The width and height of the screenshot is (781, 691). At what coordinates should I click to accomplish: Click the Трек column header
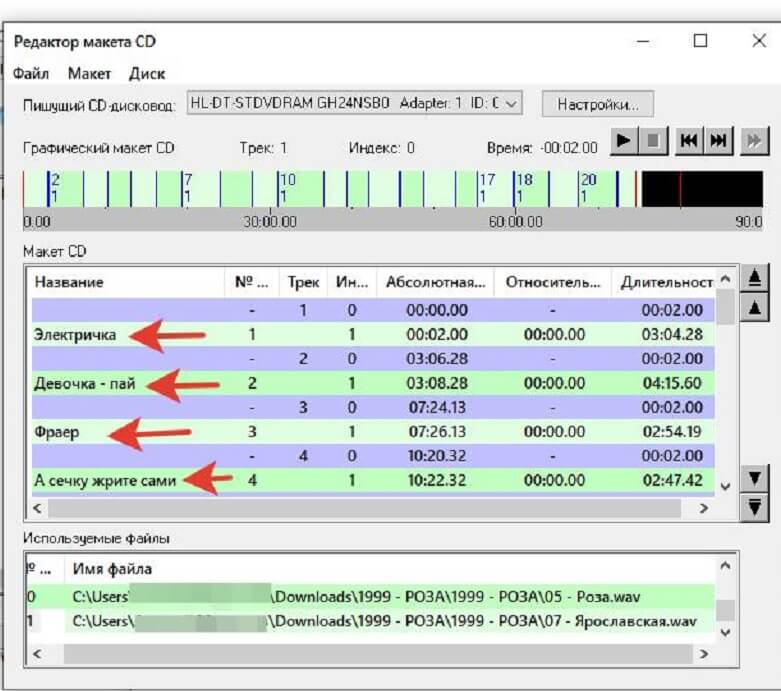(303, 282)
